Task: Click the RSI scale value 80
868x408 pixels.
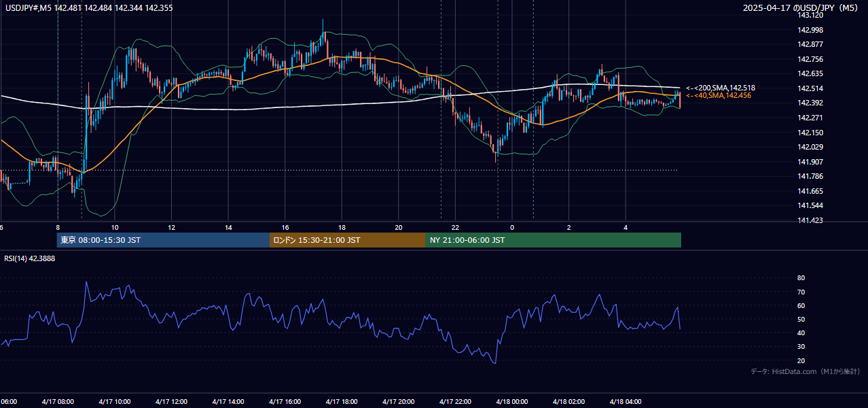Action: coord(801,278)
